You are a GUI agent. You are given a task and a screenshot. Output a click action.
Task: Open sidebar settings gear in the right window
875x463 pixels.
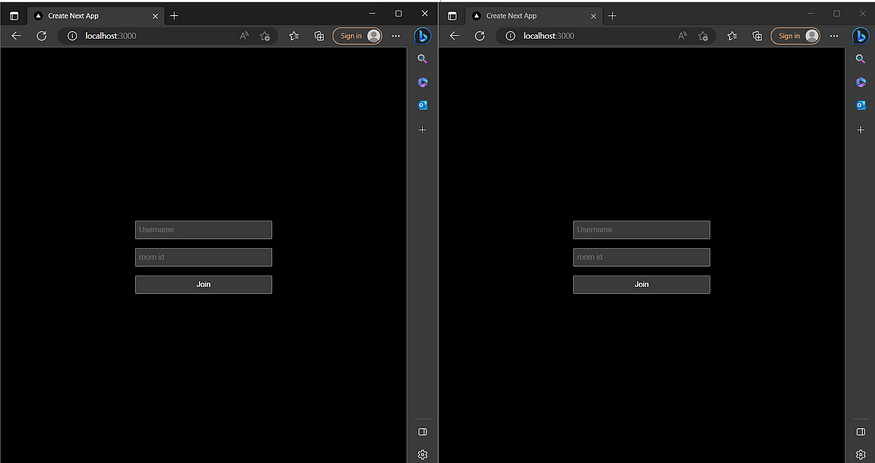click(x=860, y=455)
